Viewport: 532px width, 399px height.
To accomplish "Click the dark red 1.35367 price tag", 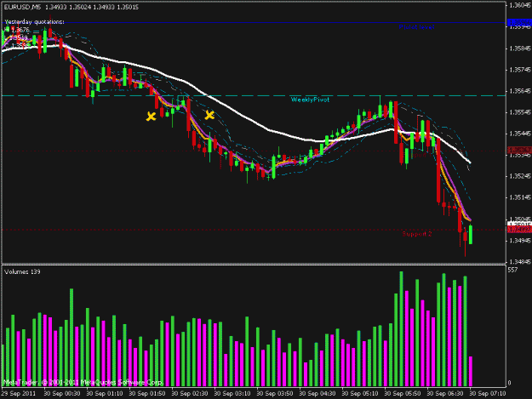I will [x=519, y=150].
